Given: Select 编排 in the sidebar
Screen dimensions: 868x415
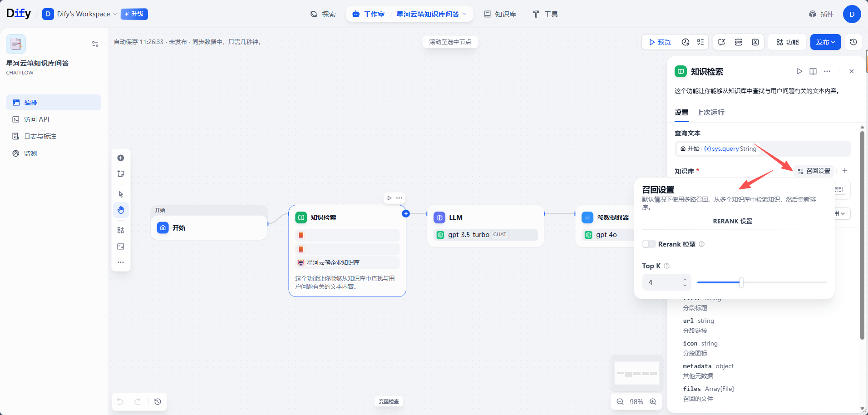Looking at the screenshot, I should coord(54,103).
